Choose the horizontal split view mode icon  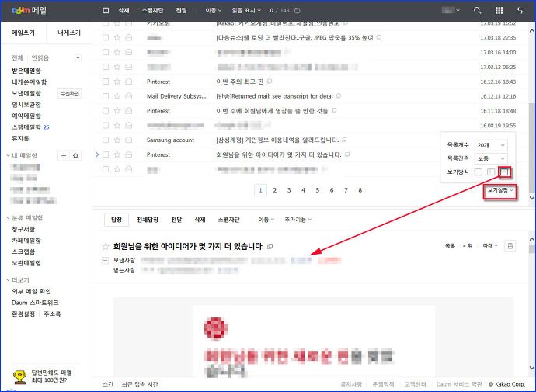(504, 172)
